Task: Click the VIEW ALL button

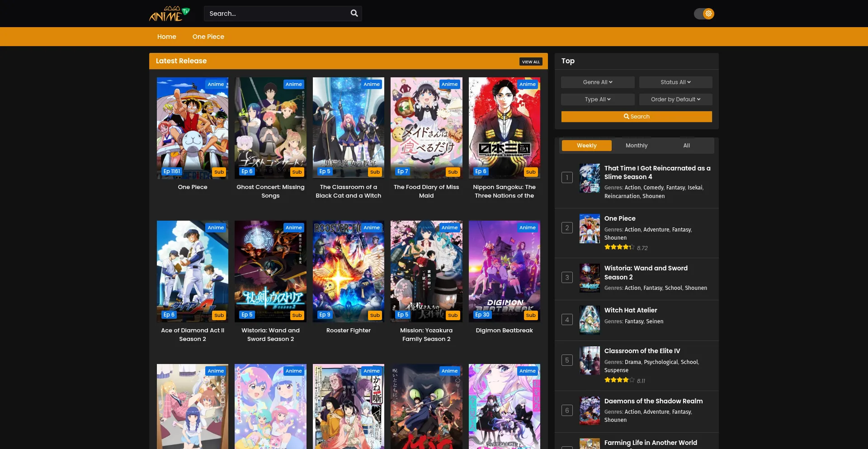Action: 531,61
